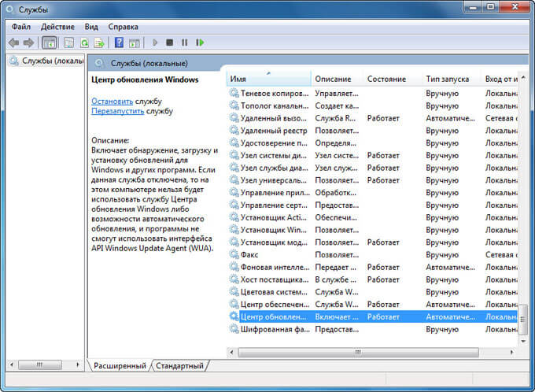Image resolution: width=535 pixels, height=392 pixels.
Task: Click the Остановить service link
Action: click(x=113, y=102)
